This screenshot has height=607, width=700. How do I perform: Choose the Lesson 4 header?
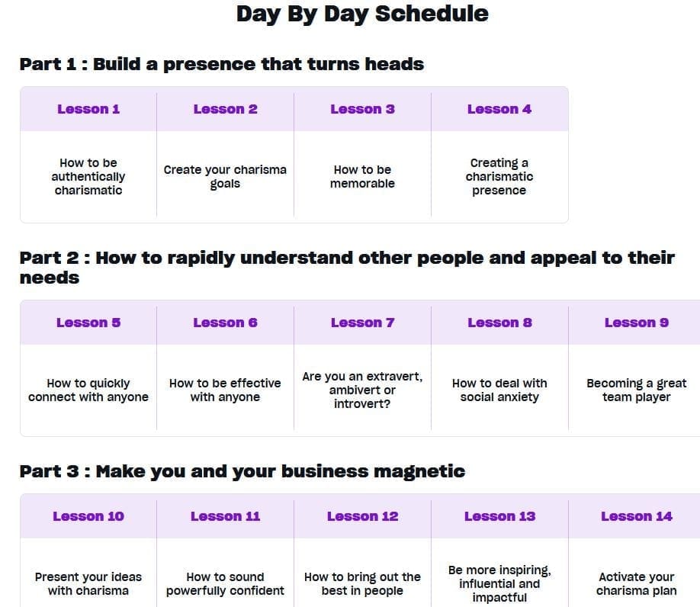pos(499,109)
